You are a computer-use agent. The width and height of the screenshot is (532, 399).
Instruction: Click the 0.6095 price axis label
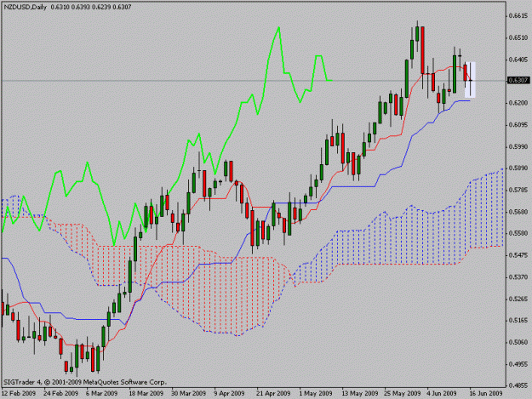pyautogui.click(x=519, y=125)
